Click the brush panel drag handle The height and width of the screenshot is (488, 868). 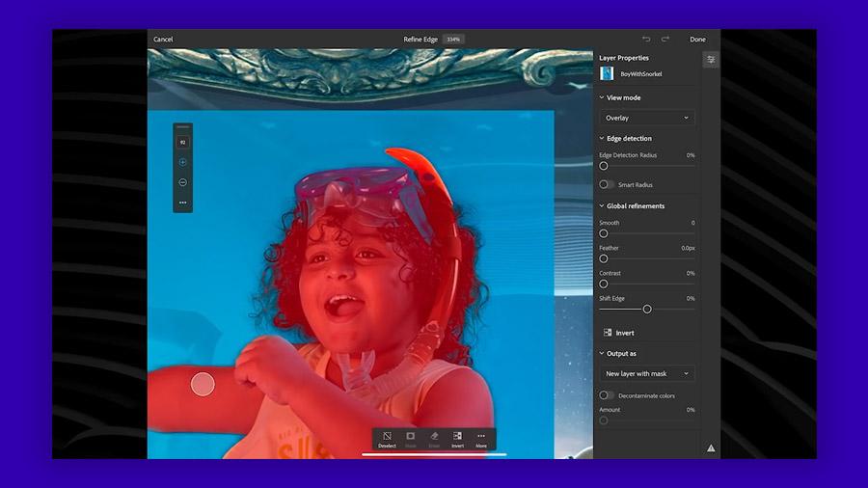point(182,127)
